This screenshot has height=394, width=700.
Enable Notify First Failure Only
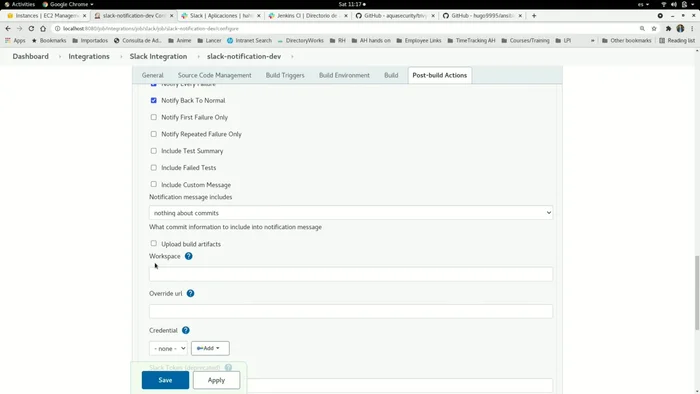(154, 117)
